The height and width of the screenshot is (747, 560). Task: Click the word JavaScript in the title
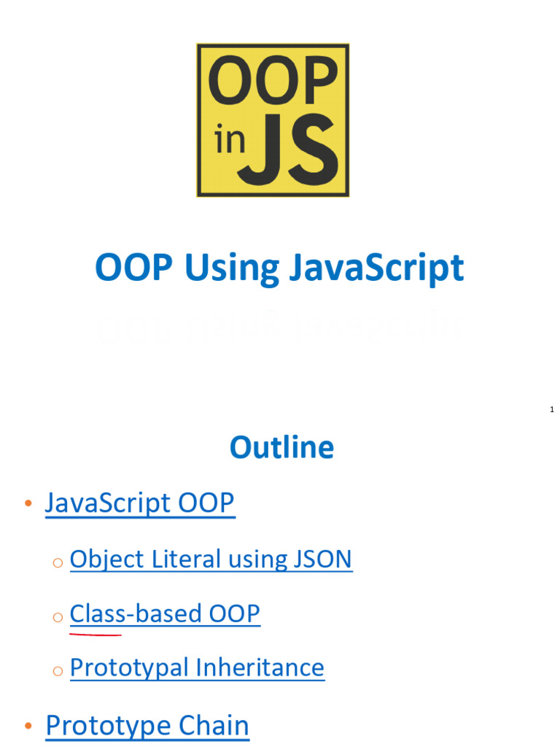(376, 268)
